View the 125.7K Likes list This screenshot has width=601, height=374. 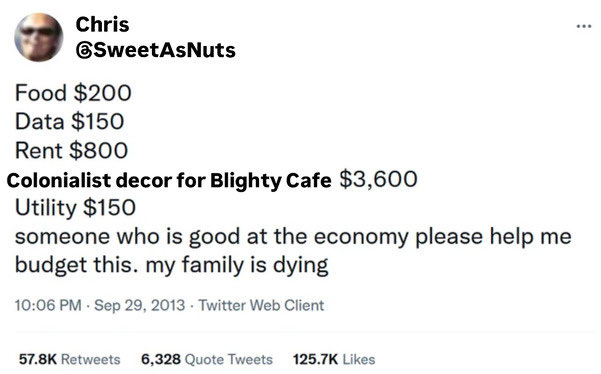pos(334,359)
